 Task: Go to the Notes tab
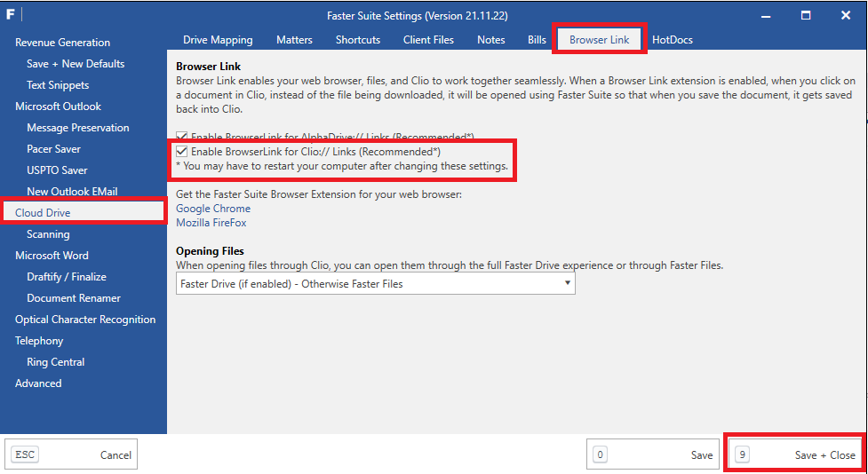coord(491,40)
